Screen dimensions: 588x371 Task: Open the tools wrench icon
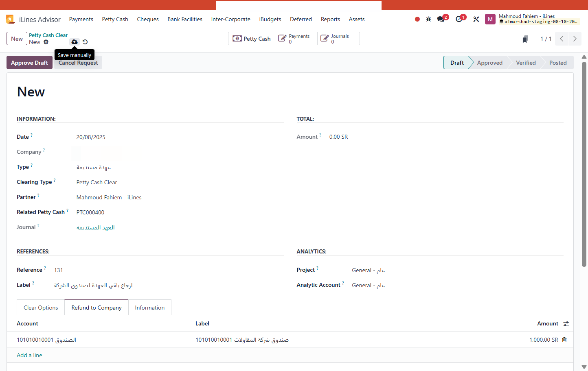pos(476,19)
